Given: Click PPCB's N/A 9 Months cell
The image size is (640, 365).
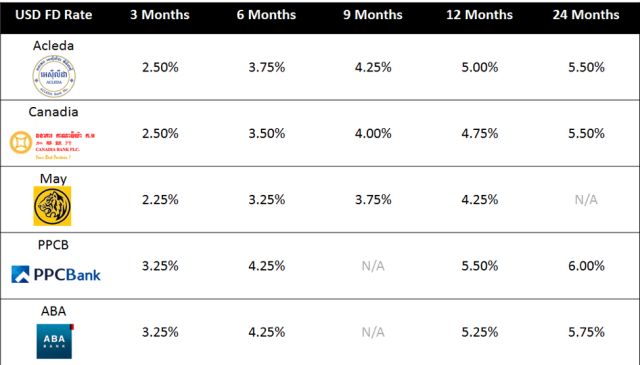Looking at the screenshot, I should coord(373,266).
